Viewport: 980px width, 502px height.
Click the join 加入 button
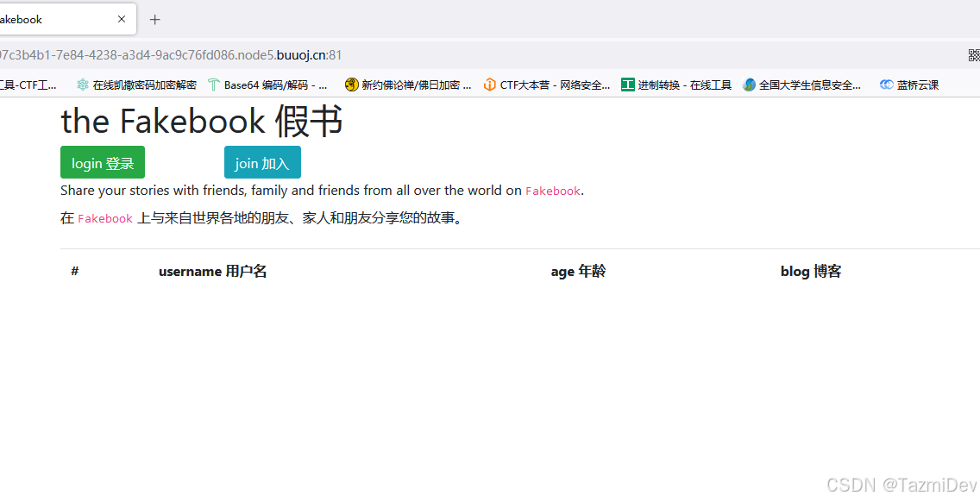point(262,162)
